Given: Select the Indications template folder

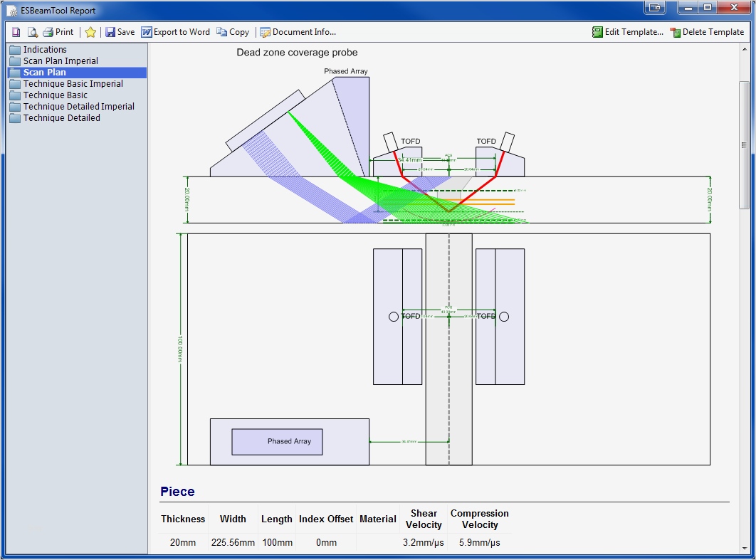Looking at the screenshot, I should tap(45, 50).
